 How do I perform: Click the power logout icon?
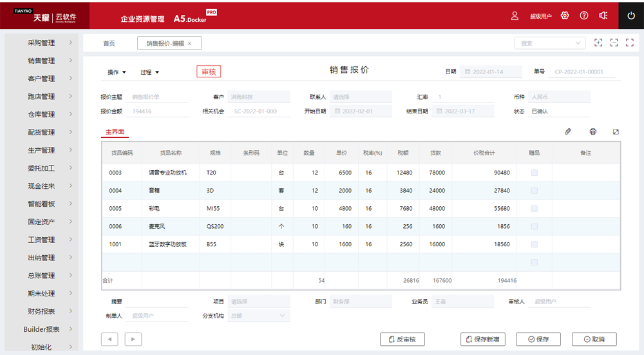click(631, 15)
